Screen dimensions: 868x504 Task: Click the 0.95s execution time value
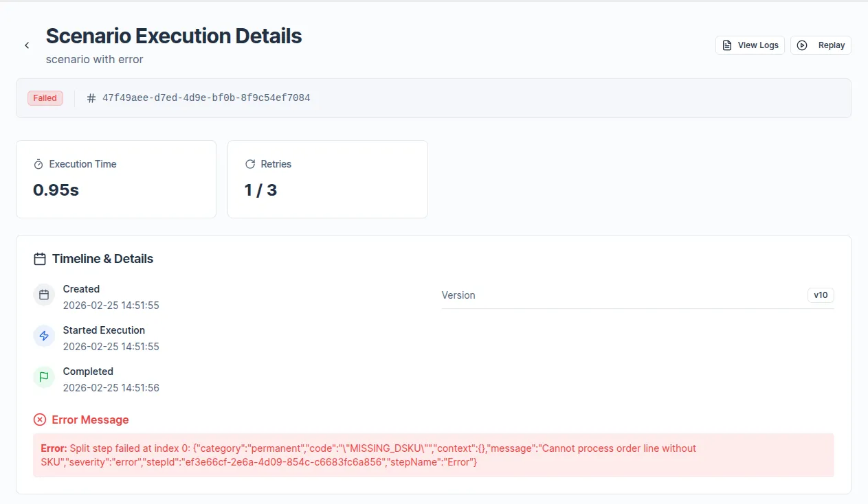pyautogui.click(x=56, y=190)
